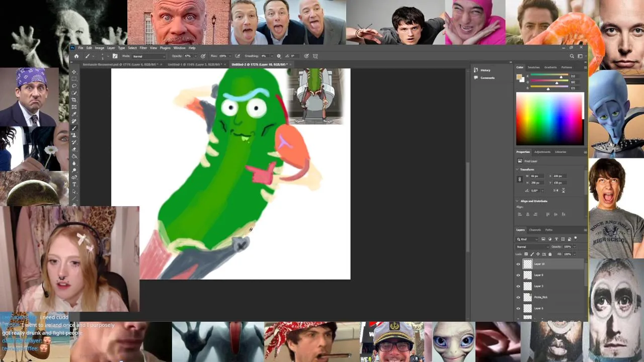This screenshot has width=644, height=362.
Task: Select the Clone Stamp tool
Action: click(74, 135)
